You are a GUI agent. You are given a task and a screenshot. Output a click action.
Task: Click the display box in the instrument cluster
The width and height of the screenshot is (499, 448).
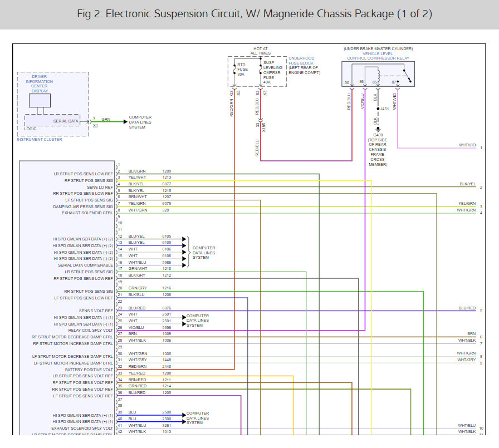(40, 101)
